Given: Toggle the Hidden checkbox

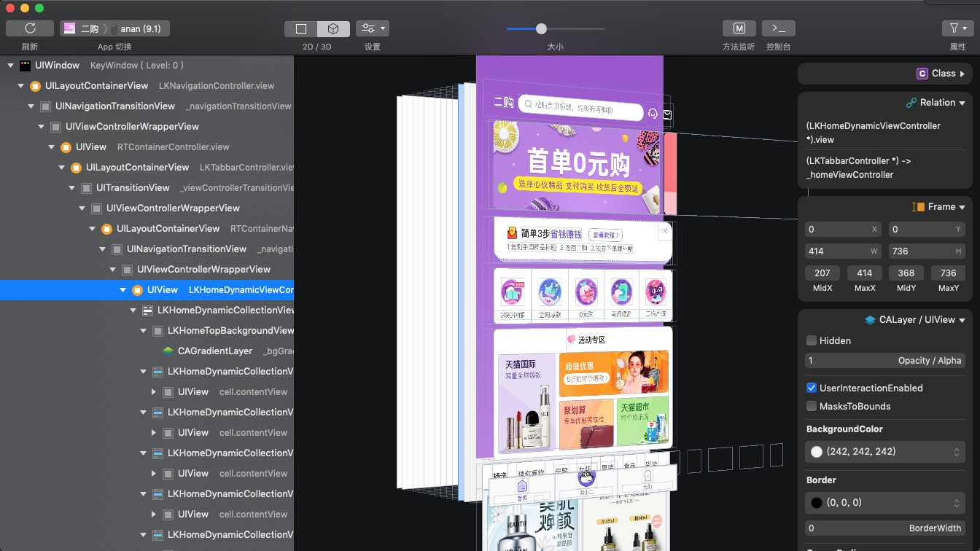Looking at the screenshot, I should click(x=811, y=340).
